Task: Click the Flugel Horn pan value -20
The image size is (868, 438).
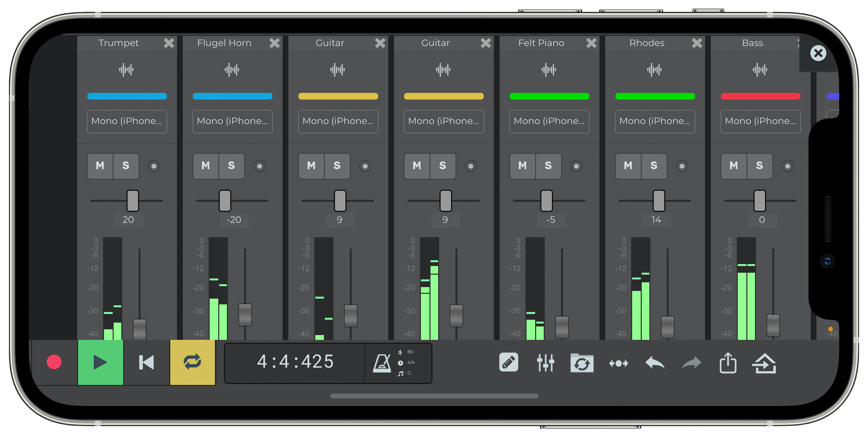Action: (234, 220)
